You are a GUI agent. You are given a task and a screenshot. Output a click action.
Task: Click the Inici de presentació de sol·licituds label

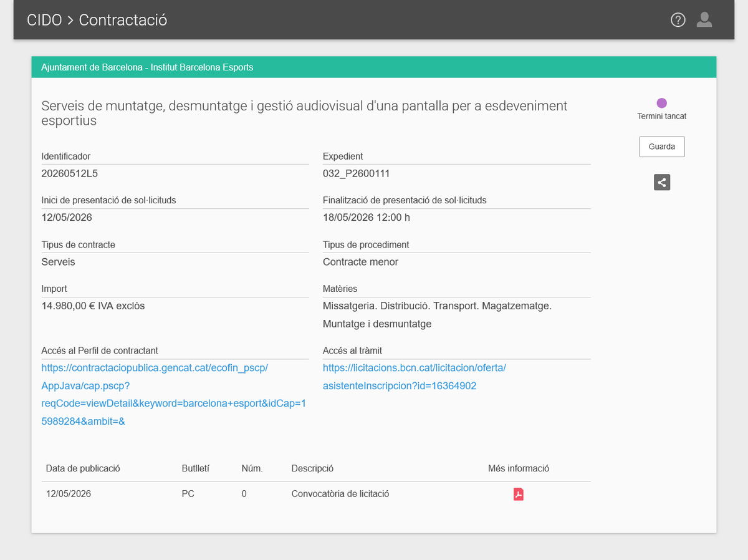pyautogui.click(x=109, y=201)
